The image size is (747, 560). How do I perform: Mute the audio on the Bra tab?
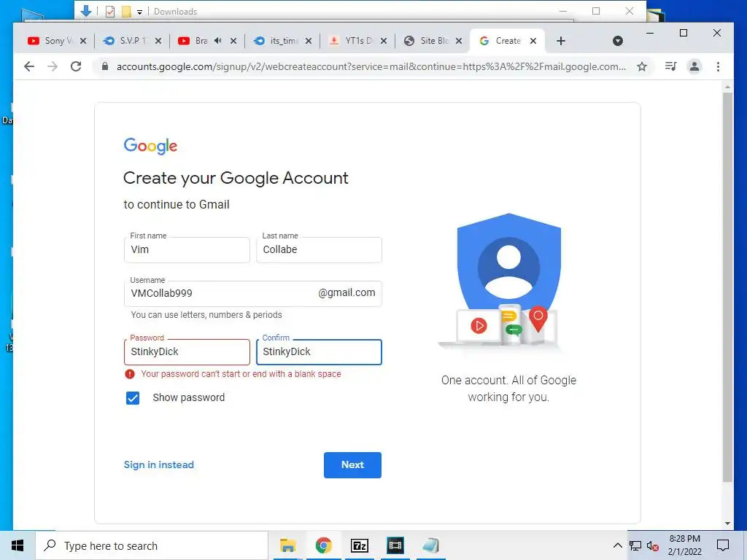[x=217, y=41]
